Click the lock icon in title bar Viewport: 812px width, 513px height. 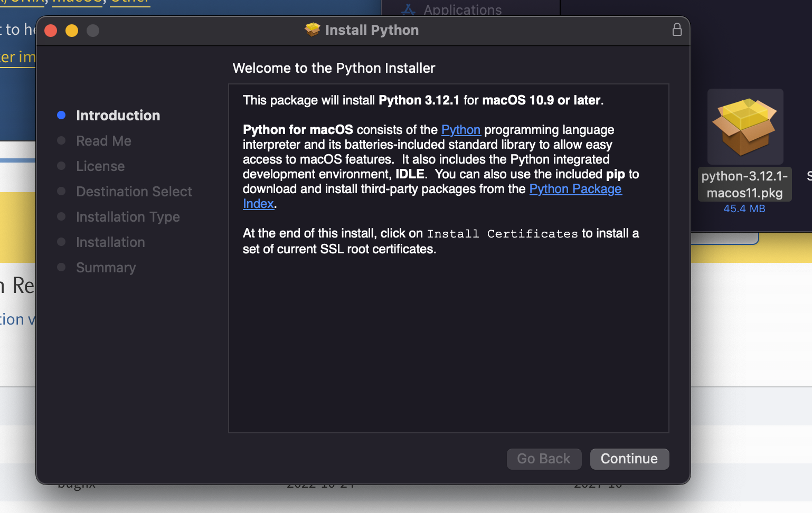tap(677, 30)
